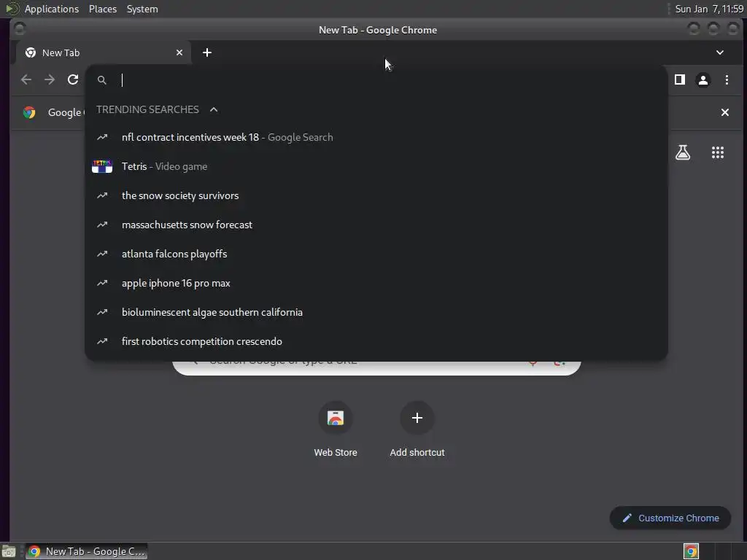The width and height of the screenshot is (747, 560).
Task: Click the Customize Chrome button
Action: pos(670,518)
